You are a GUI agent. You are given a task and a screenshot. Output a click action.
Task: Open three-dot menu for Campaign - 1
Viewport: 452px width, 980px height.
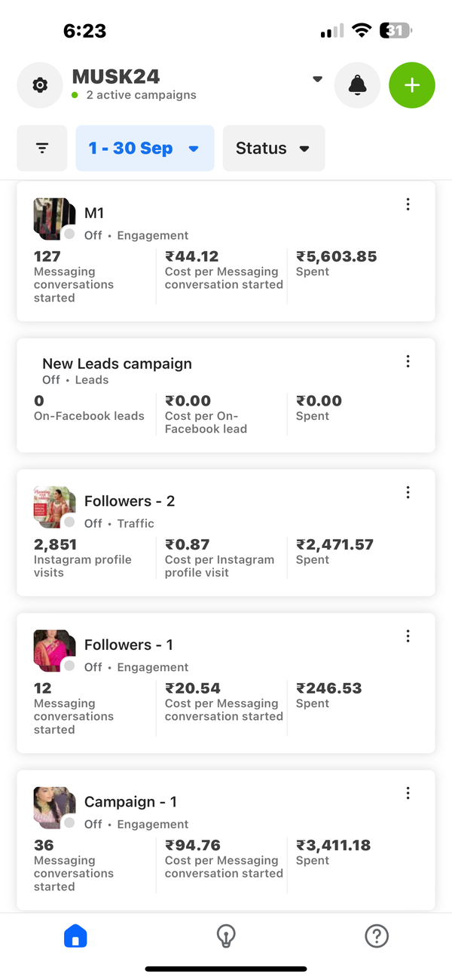tap(408, 793)
